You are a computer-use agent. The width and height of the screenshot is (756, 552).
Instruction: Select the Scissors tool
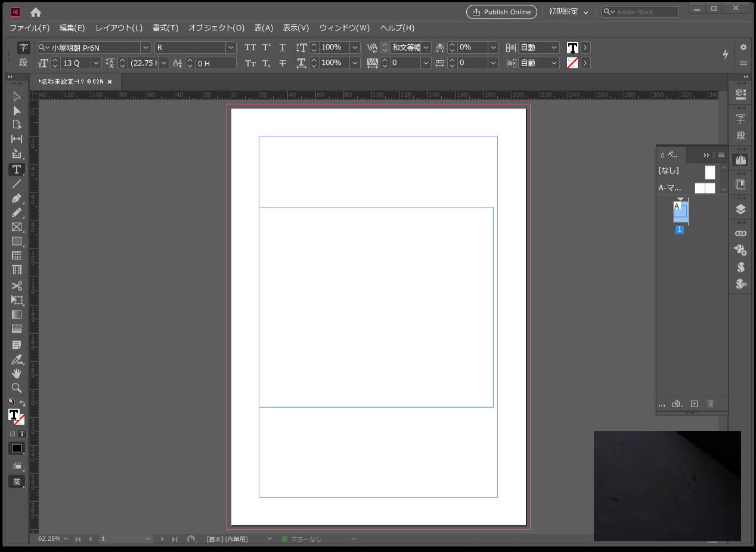pyautogui.click(x=17, y=286)
